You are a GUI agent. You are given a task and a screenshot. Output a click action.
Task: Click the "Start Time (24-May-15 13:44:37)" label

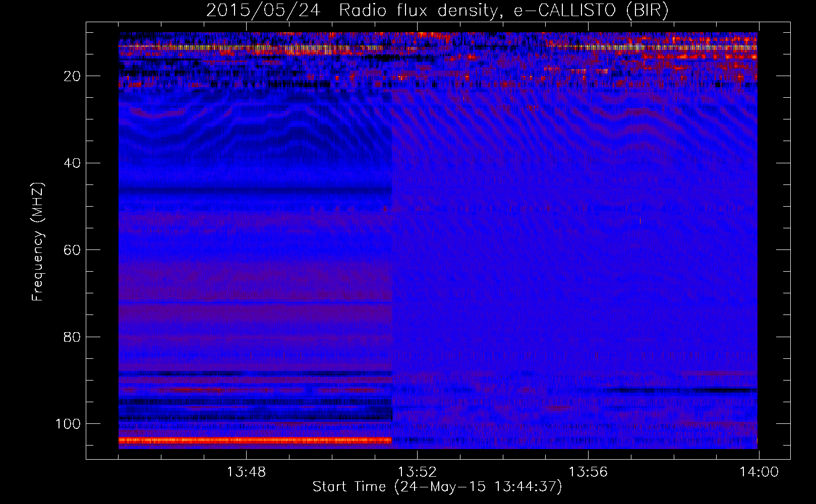click(x=437, y=487)
